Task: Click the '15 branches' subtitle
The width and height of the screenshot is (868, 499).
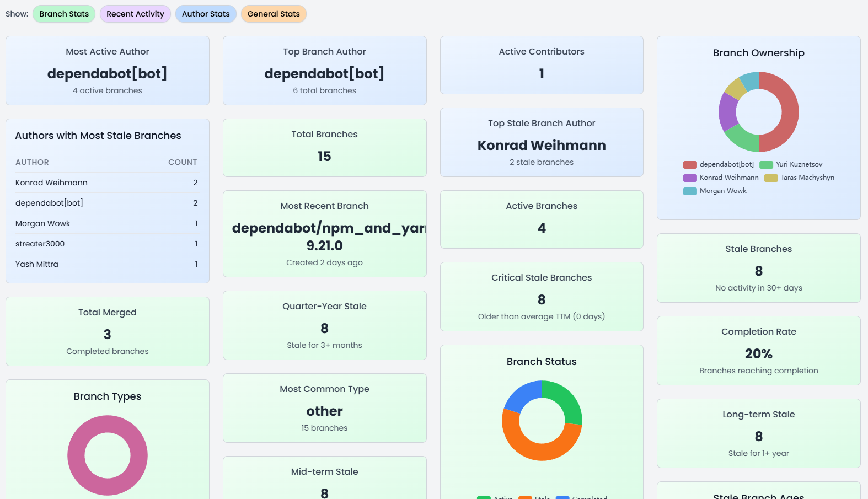Action: (324, 428)
